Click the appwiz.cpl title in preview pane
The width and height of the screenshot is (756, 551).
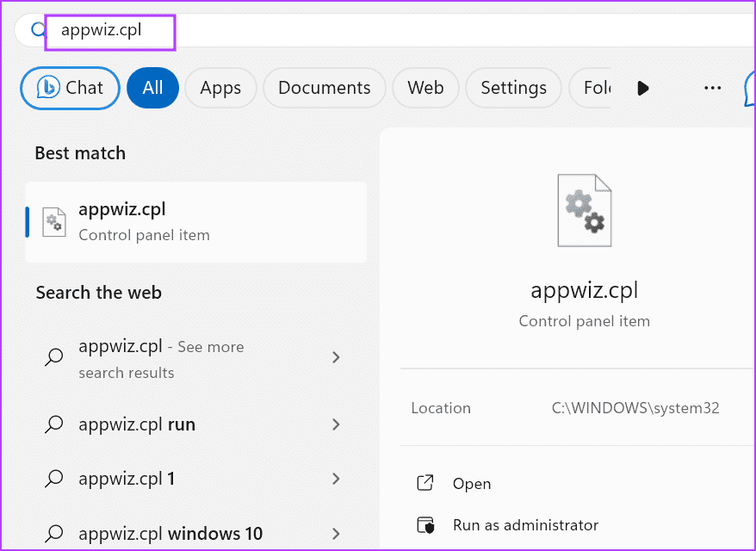click(x=585, y=291)
